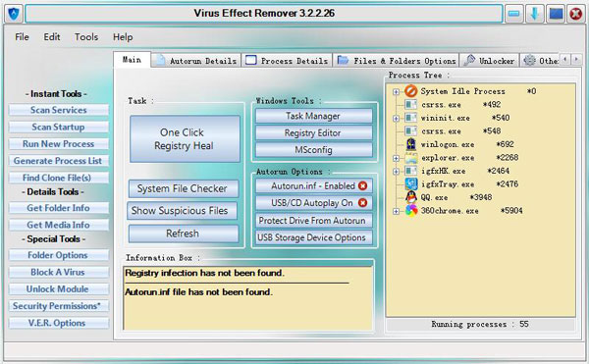Click Security Permissions* button
The image size is (589, 364).
pyautogui.click(x=59, y=306)
